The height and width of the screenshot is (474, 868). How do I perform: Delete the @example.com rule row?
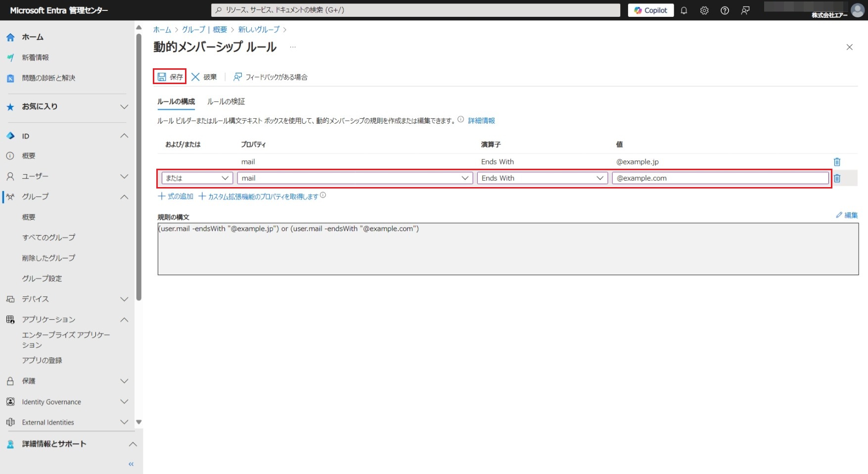click(x=837, y=178)
